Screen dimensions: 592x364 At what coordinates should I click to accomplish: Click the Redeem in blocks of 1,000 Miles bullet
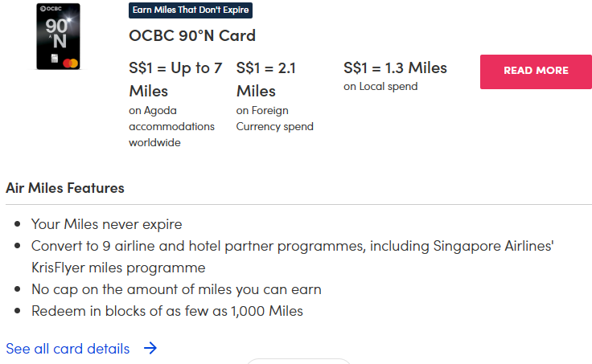pos(166,311)
